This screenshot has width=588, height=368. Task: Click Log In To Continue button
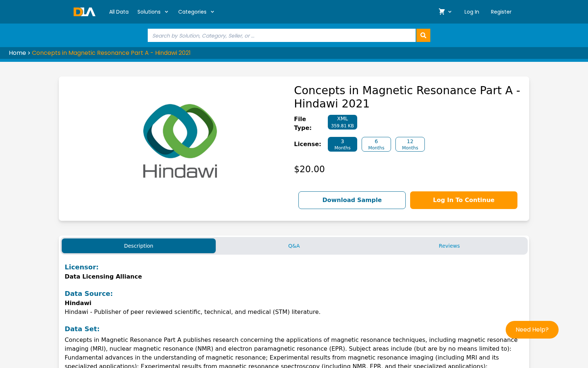(x=464, y=200)
